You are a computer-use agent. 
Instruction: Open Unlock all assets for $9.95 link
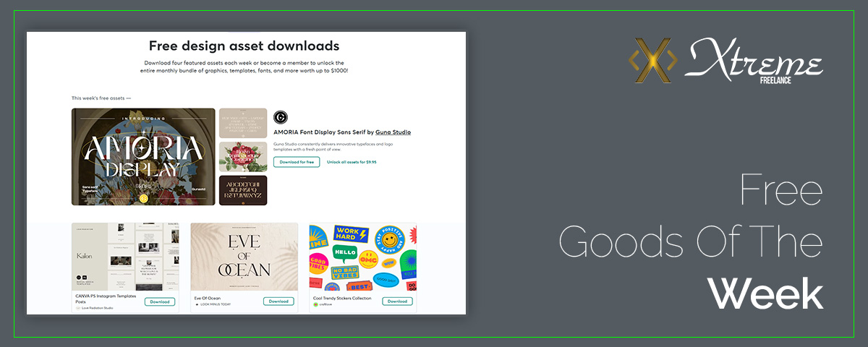point(352,162)
